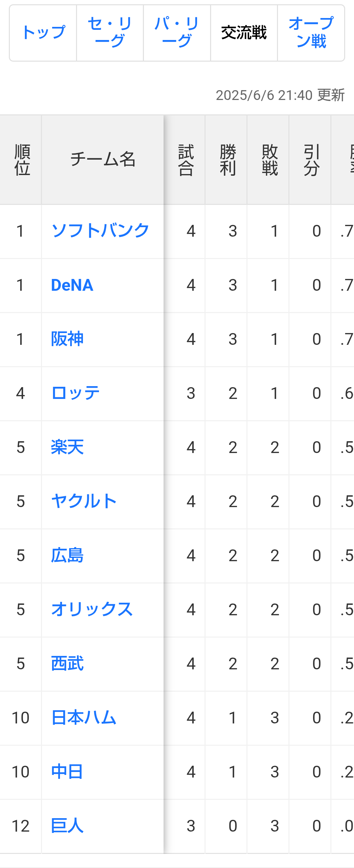Open the 阪神 team page
The image size is (354, 868).
(x=68, y=339)
